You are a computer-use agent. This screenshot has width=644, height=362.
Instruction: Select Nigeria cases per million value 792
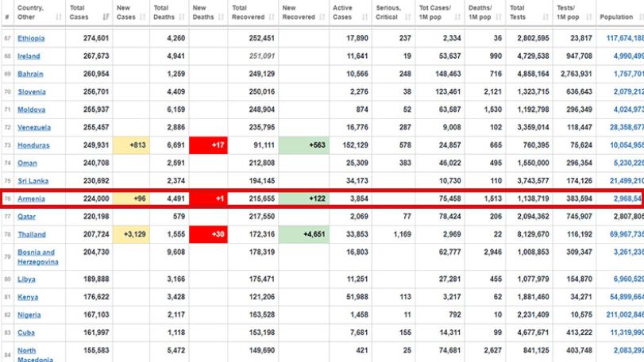pyautogui.click(x=455, y=315)
